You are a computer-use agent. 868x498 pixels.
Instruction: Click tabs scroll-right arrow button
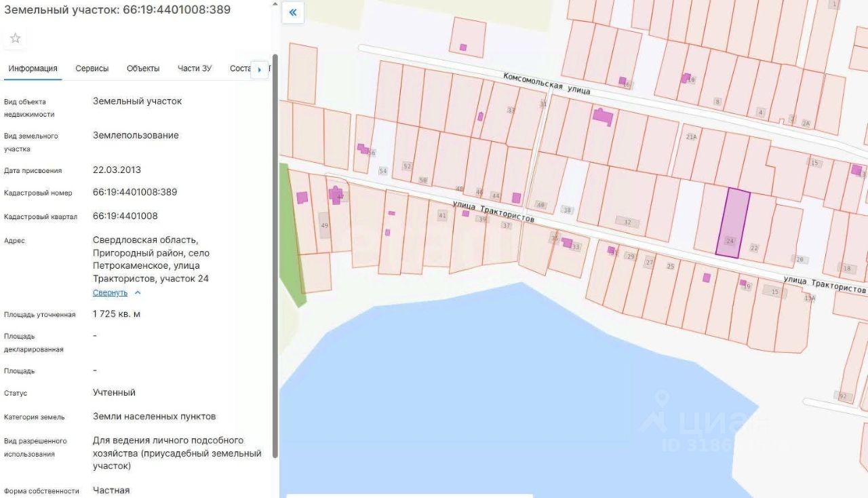260,69
